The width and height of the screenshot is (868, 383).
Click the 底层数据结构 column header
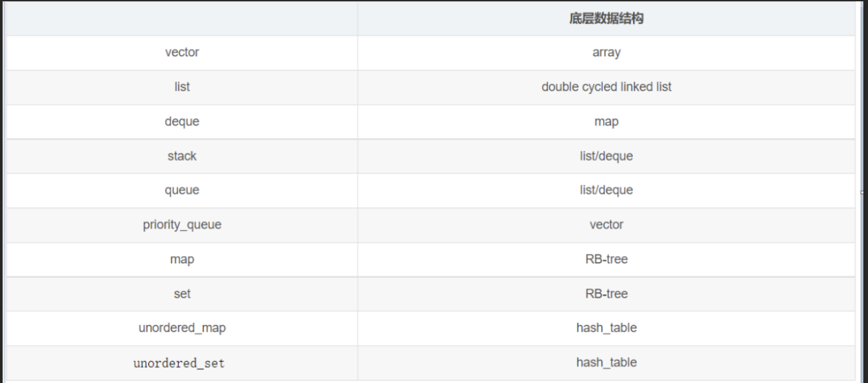(x=606, y=19)
